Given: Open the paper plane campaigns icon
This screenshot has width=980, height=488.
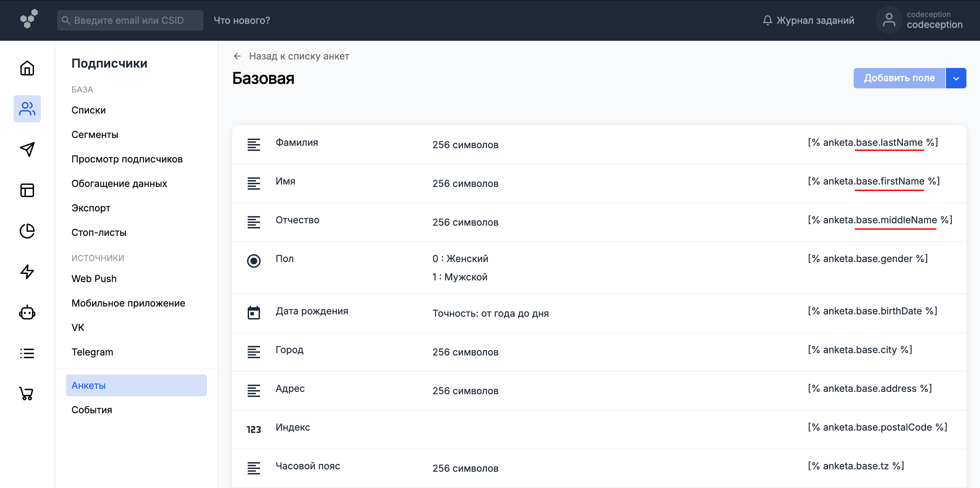Looking at the screenshot, I should [x=27, y=150].
